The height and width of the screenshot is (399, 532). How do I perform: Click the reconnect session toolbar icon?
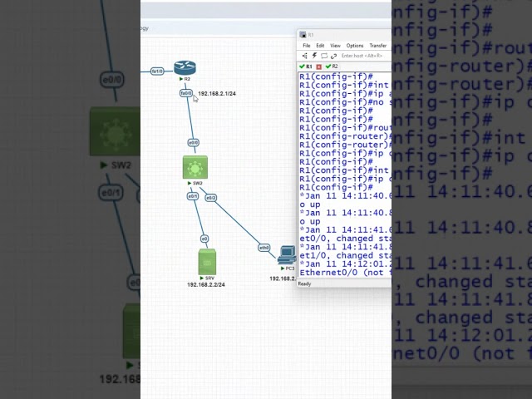tap(324, 56)
